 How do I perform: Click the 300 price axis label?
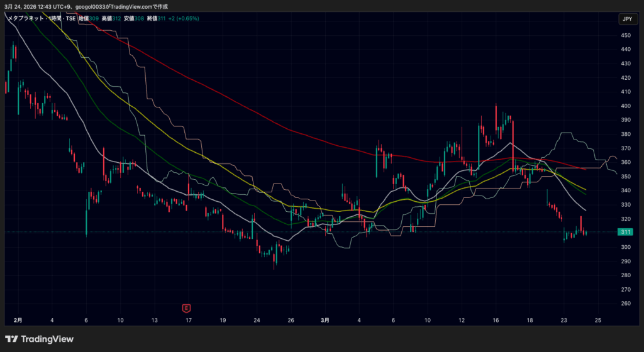click(x=626, y=248)
